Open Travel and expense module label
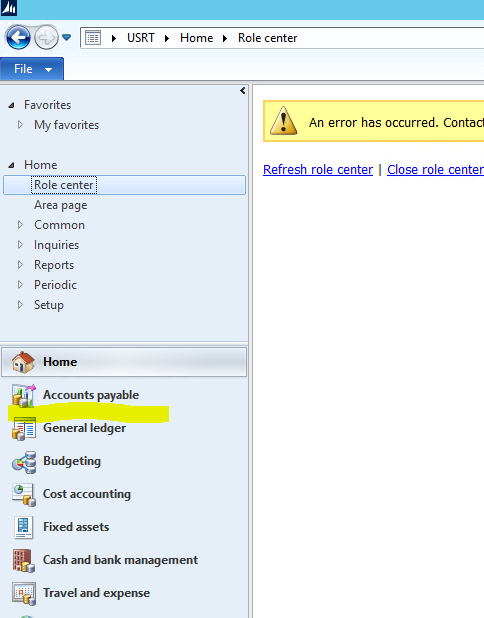484x618 pixels. click(x=96, y=593)
